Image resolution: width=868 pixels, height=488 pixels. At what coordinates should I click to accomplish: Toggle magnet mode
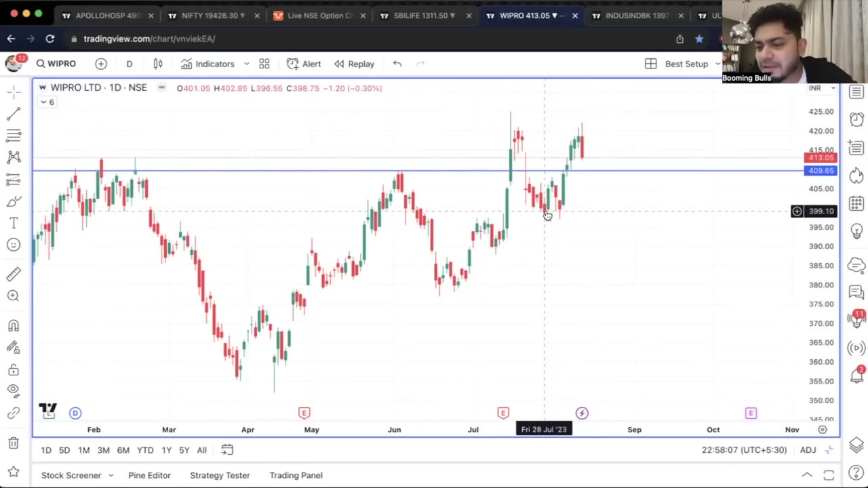tap(14, 326)
